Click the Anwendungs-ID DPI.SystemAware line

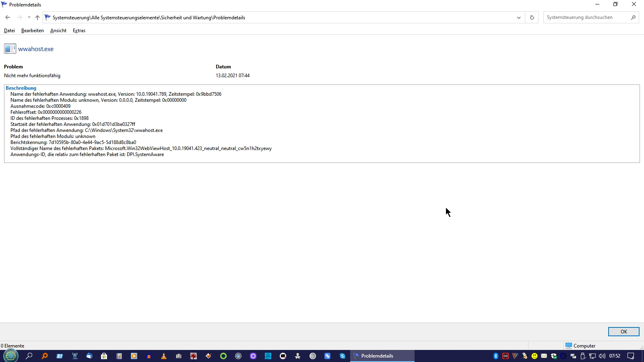[x=87, y=154]
